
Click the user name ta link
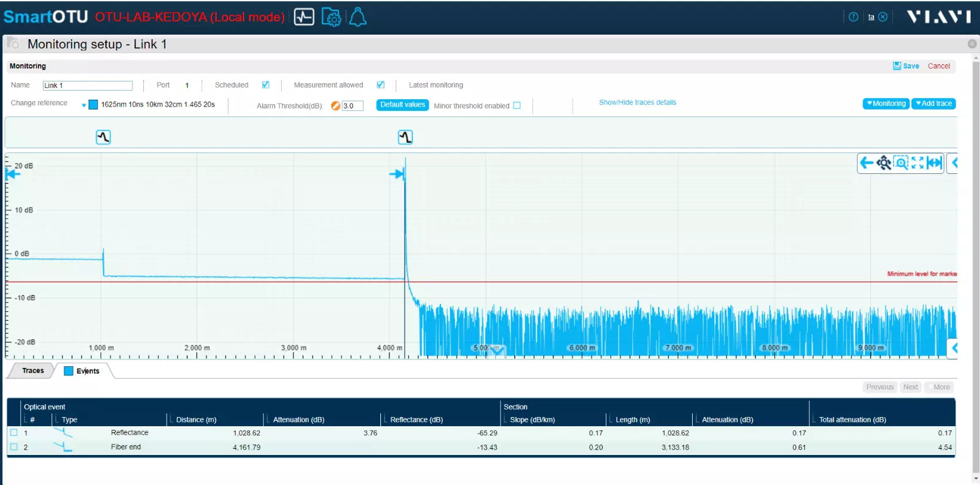pyautogui.click(x=871, y=17)
